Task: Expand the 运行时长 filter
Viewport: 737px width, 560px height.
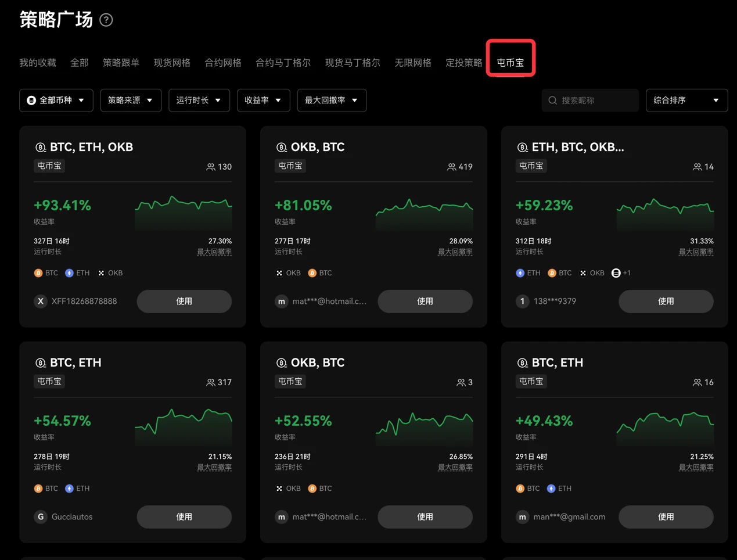Action: [199, 100]
